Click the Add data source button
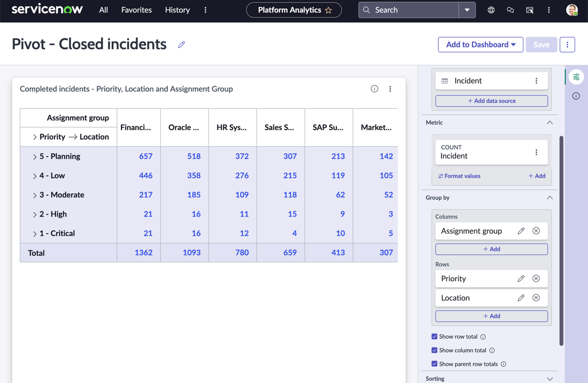The image size is (588, 383). pos(491,101)
